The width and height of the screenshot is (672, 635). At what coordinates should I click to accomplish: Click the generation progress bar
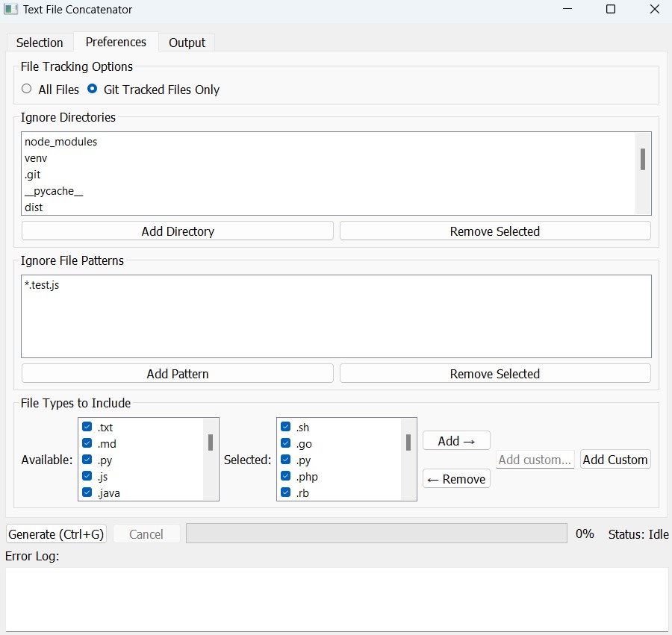pyautogui.click(x=376, y=534)
